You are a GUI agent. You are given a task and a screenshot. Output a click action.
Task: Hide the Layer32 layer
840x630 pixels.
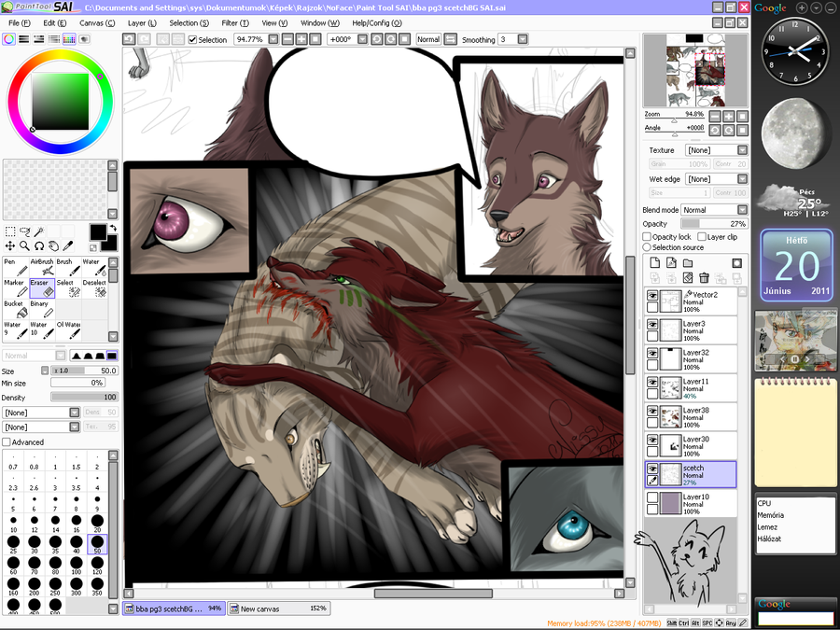(x=652, y=354)
